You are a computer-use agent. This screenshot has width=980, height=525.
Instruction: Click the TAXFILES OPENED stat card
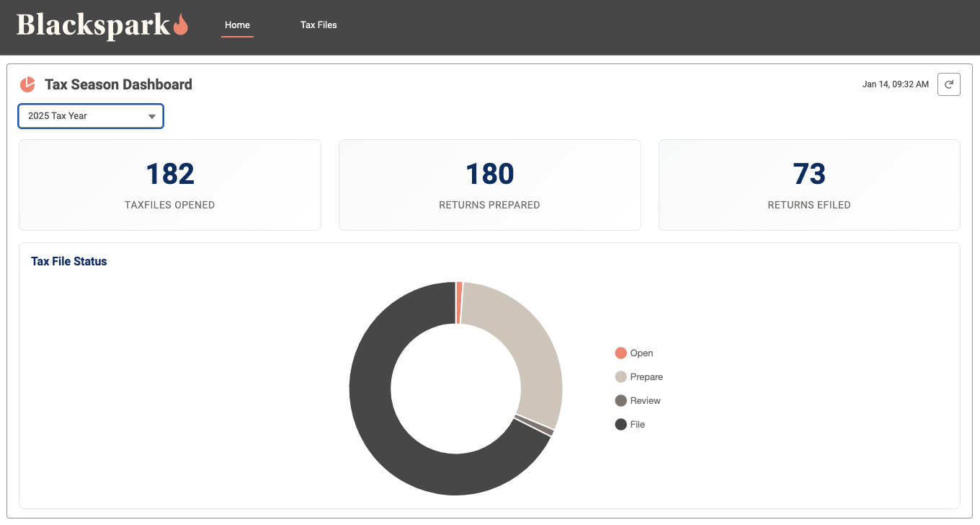[169, 185]
